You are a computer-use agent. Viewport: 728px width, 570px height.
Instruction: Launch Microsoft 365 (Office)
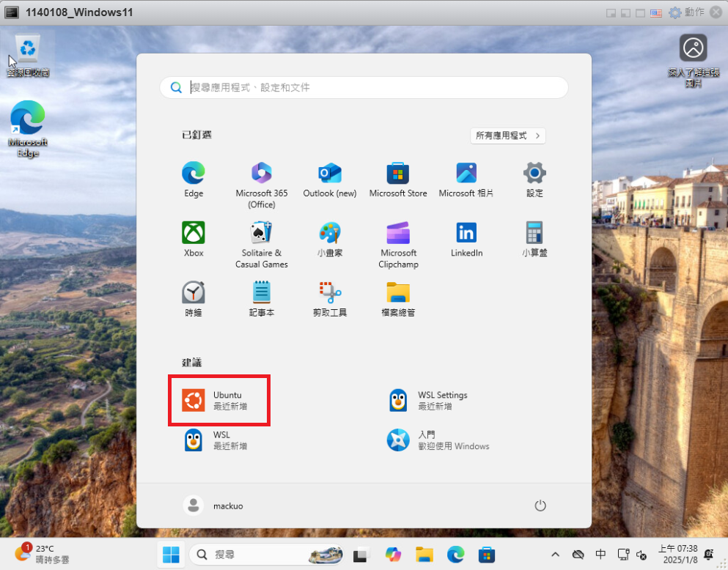262,185
